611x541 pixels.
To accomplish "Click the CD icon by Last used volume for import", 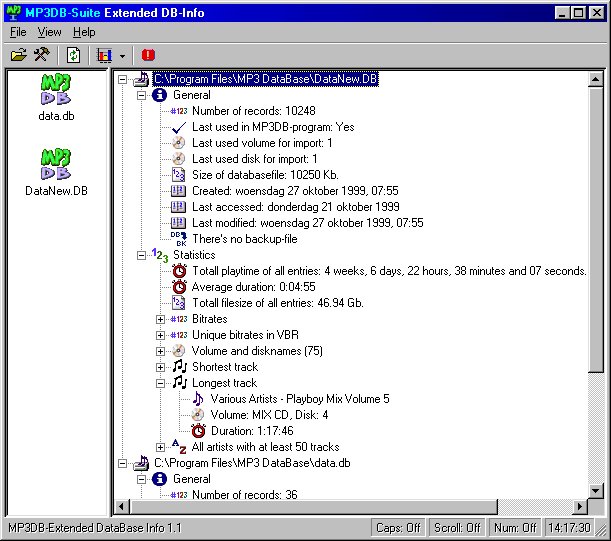I will [x=178, y=143].
